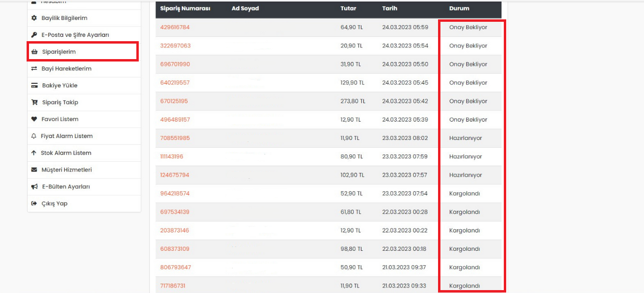
Task: Click the Durum column header
Action: pyautogui.click(x=459, y=9)
